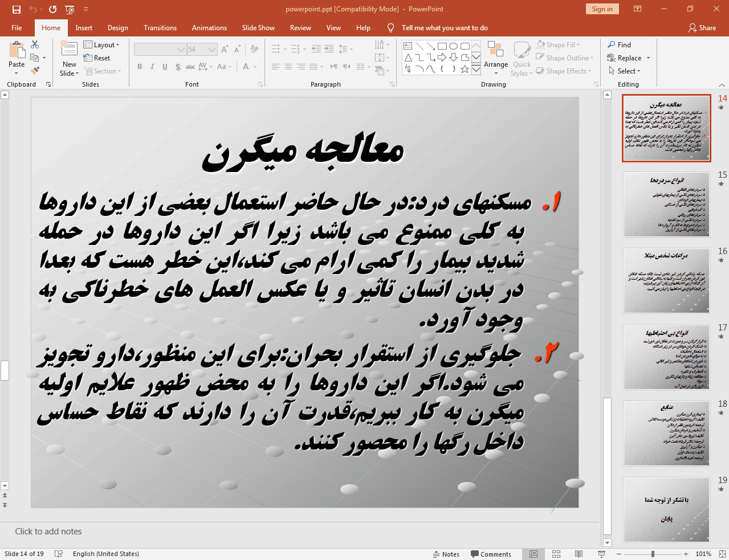
Task: Adjust the zoom slider
Action: click(x=651, y=554)
